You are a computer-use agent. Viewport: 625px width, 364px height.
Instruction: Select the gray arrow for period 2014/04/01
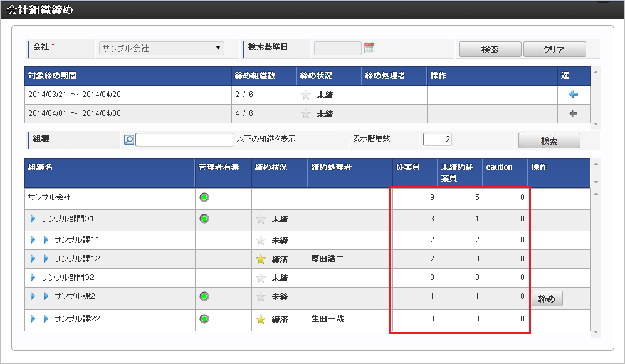[573, 113]
